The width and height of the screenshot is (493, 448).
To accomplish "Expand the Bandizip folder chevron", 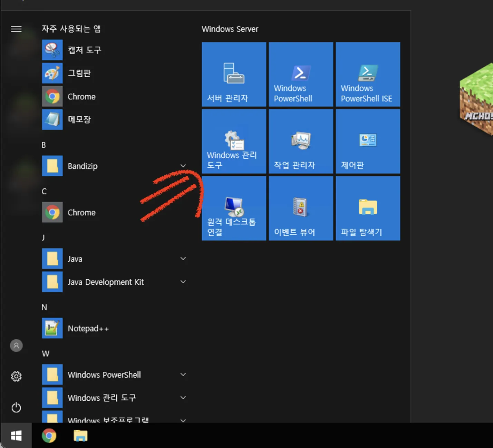I will pyautogui.click(x=183, y=166).
